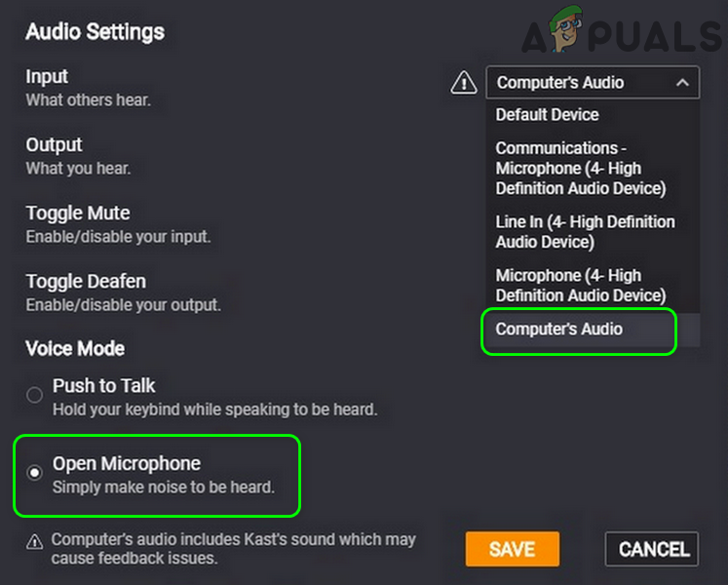Enable the Push to Talk radio button
This screenshot has height=585, width=728.
(x=35, y=395)
